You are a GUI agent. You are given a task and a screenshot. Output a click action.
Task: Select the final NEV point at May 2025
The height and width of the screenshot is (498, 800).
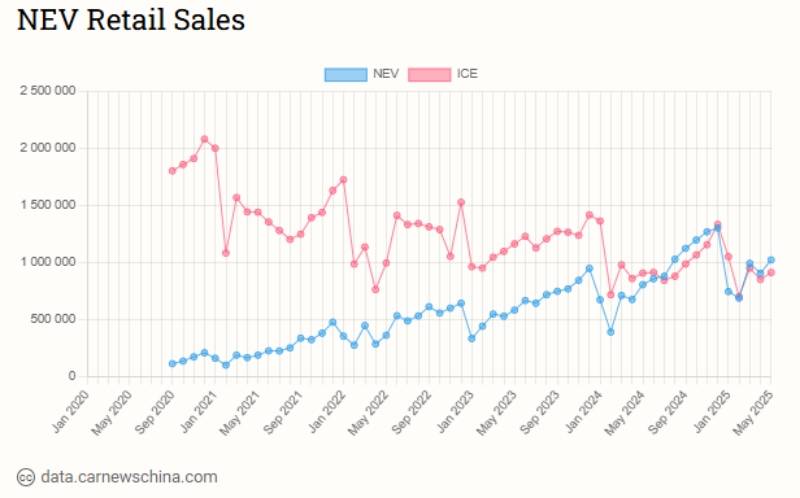tap(770, 260)
